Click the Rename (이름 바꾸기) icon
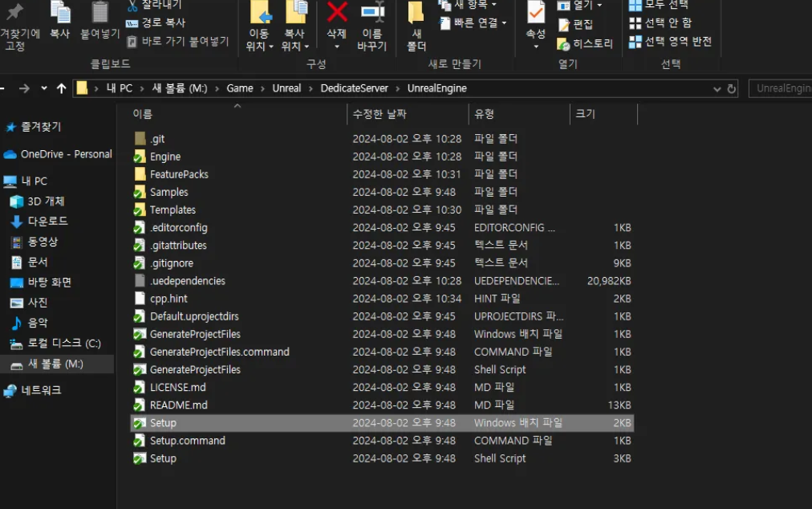This screenshot has height=509, width=812. click(372, 12)
